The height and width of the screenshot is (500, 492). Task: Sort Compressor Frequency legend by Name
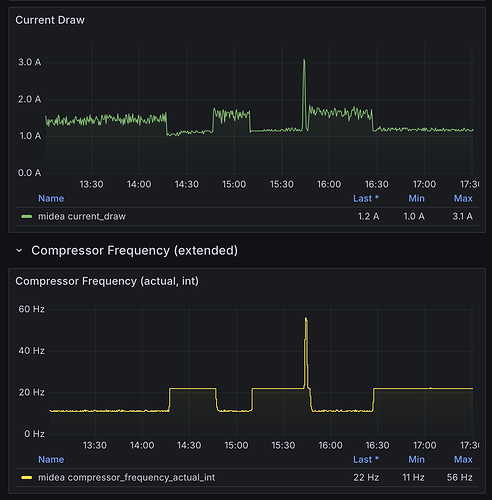pyautogui.click(x=51, y=459)
